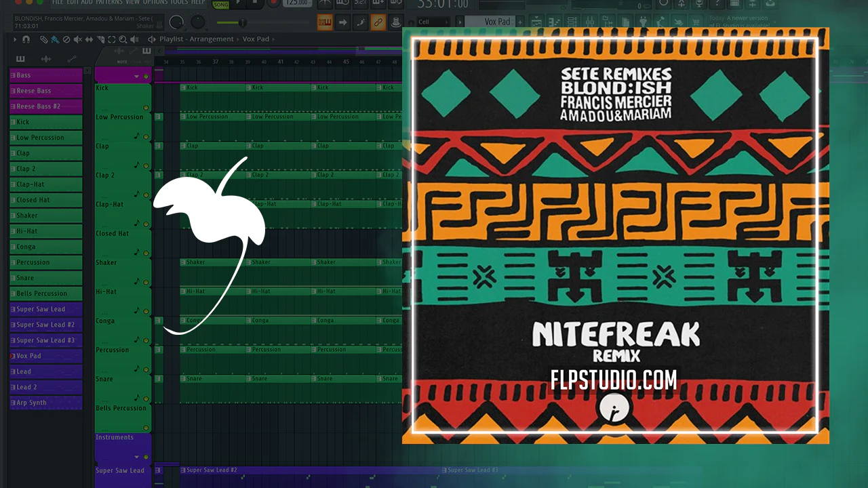Viewport: 868px width, 488px height.
Task: Mute the Conga playlist track
Action: (146, 341)
